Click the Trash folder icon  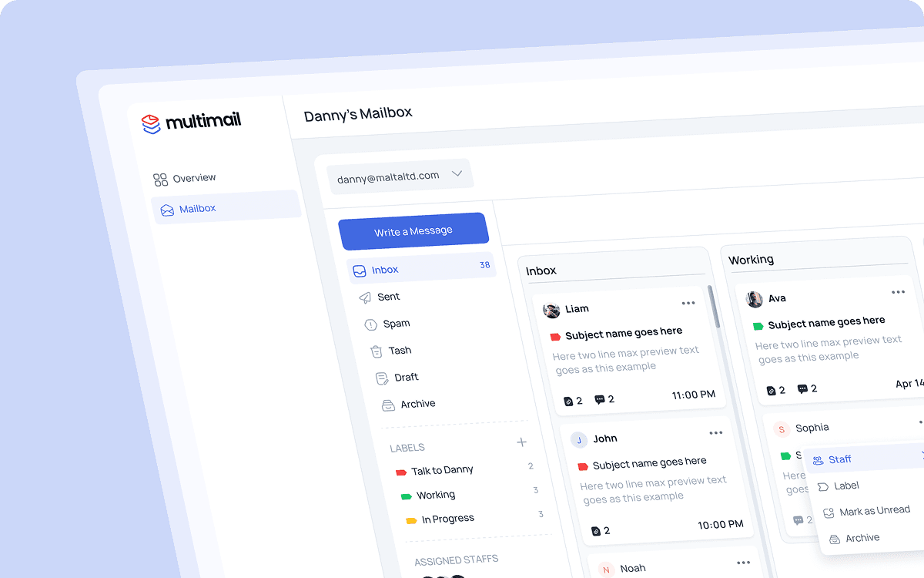coord(375,351)
